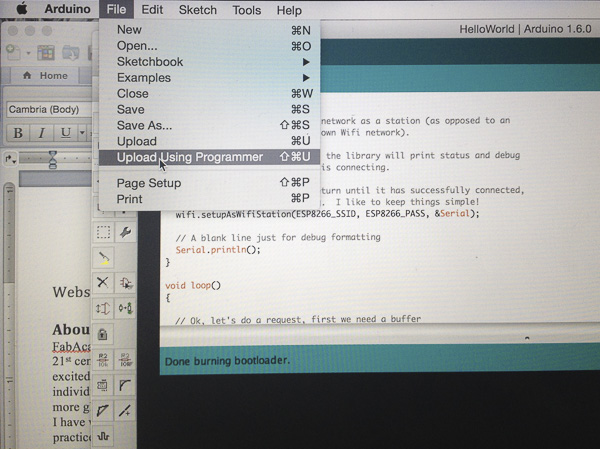This screenshot has width=600, height=449.
Task: Open the Edit menu
Action: click(152, 9)
